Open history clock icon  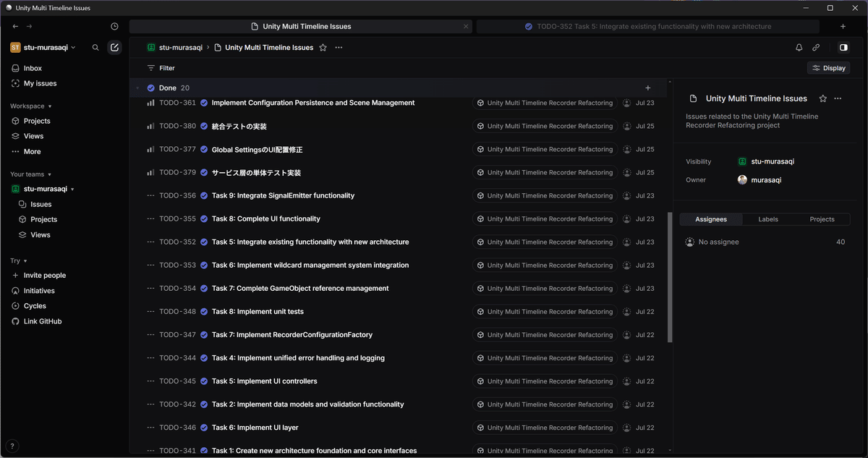pos(114,27)
